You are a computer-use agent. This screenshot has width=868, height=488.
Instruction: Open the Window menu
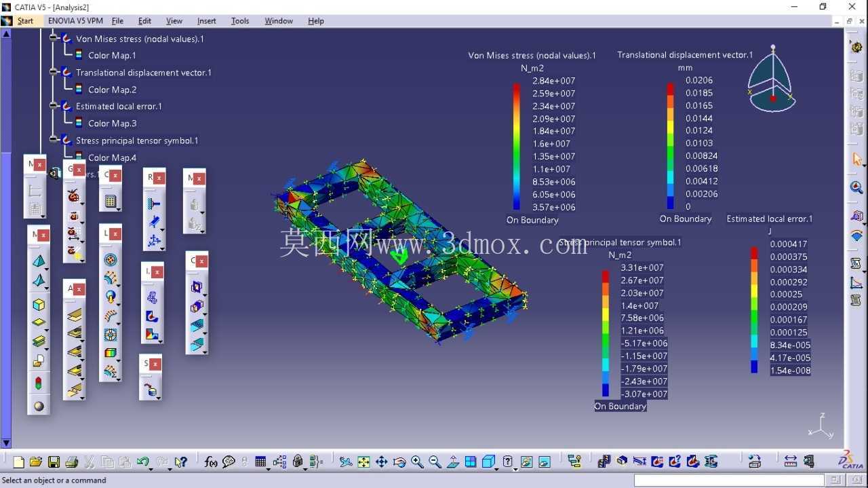tap(279, 21)
